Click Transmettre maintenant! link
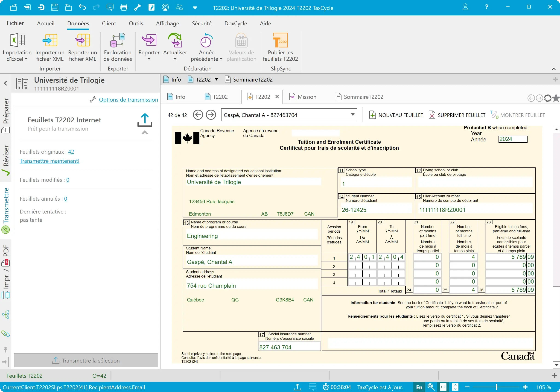The image size is (560, 392). click(50, 161)
